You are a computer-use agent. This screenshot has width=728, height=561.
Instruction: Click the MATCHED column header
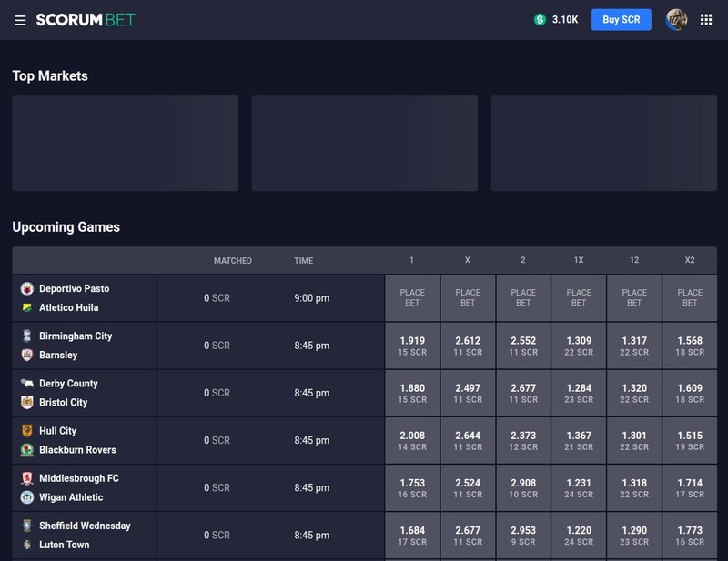[x=233, y=260]
